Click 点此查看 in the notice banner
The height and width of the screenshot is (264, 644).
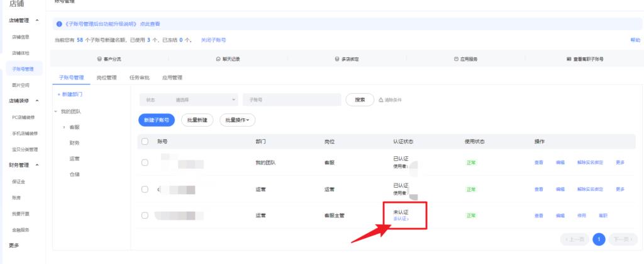pos(150,25)
